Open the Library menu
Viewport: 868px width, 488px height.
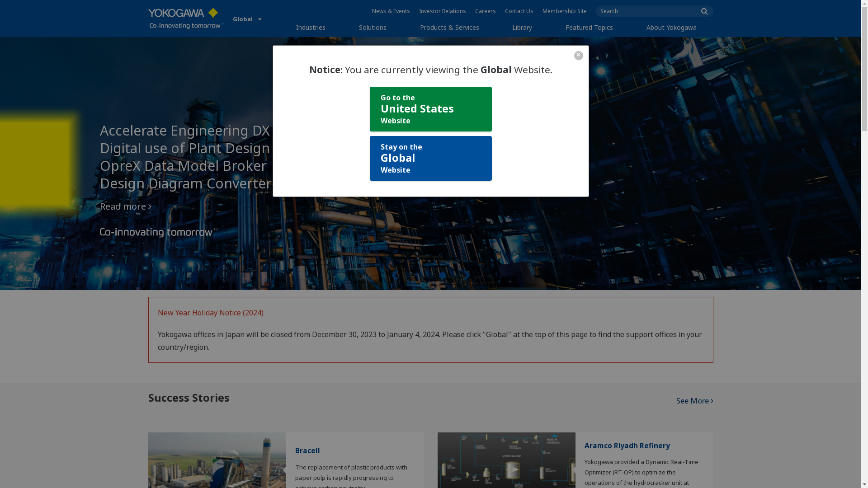click(x=522, y=28)
